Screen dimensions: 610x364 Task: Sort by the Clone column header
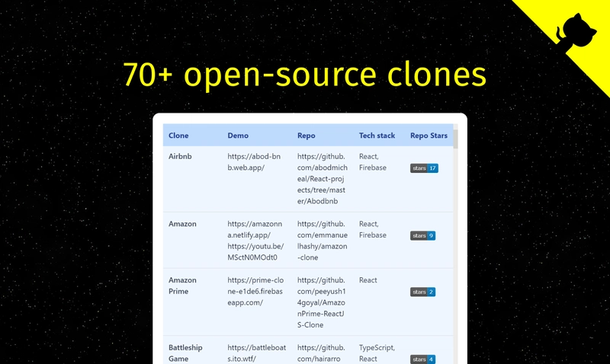(x=178, y=136)
